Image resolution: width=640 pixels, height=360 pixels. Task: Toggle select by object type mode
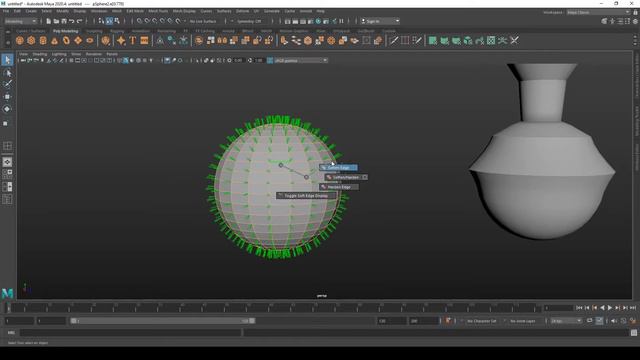point(109,21)
